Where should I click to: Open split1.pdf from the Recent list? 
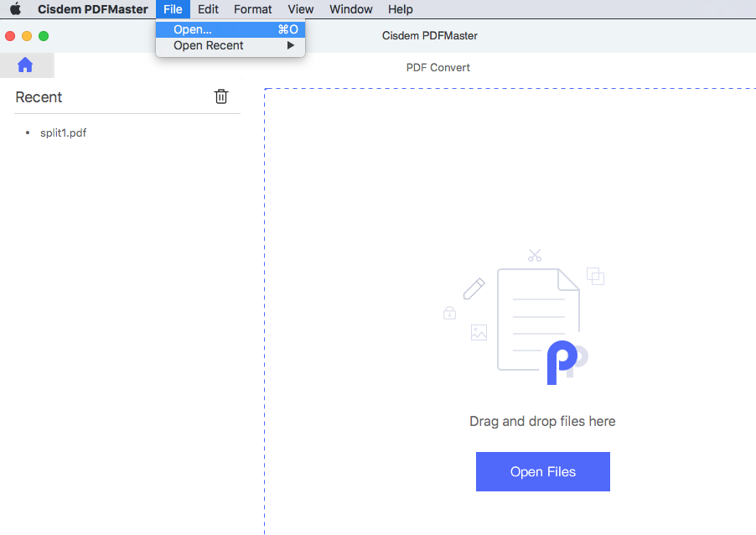tap(63, 132)
